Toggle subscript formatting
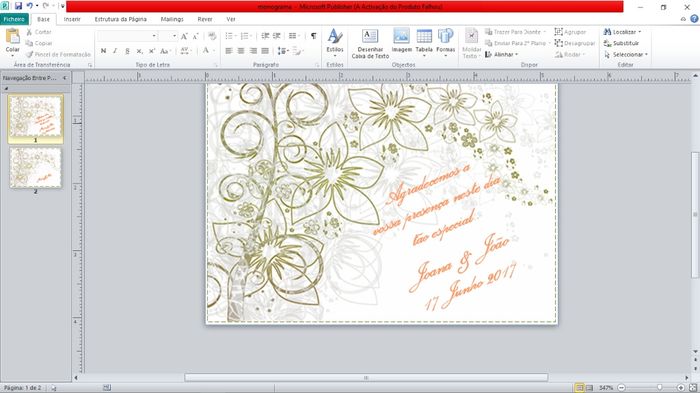Viewport: 700px width, 393px height. (139, 51)
